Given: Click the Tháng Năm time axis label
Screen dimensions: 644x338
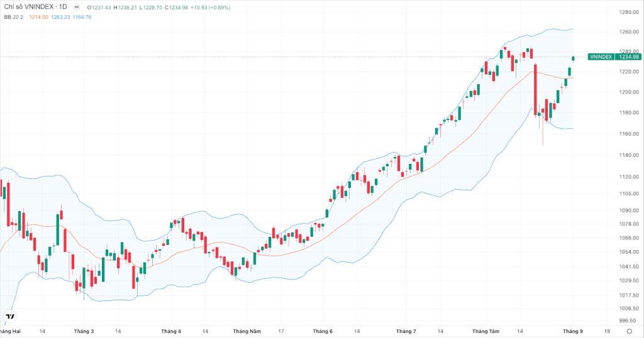Looking at the screenshot, I should pyautogui.click(x=247, y=332).
